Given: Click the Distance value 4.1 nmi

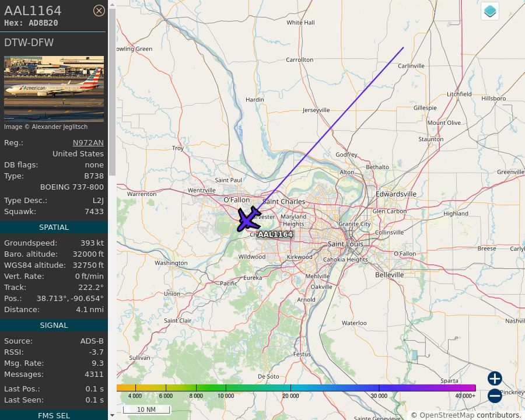Looking at the screenshot, I should click(x=90, y=310).
